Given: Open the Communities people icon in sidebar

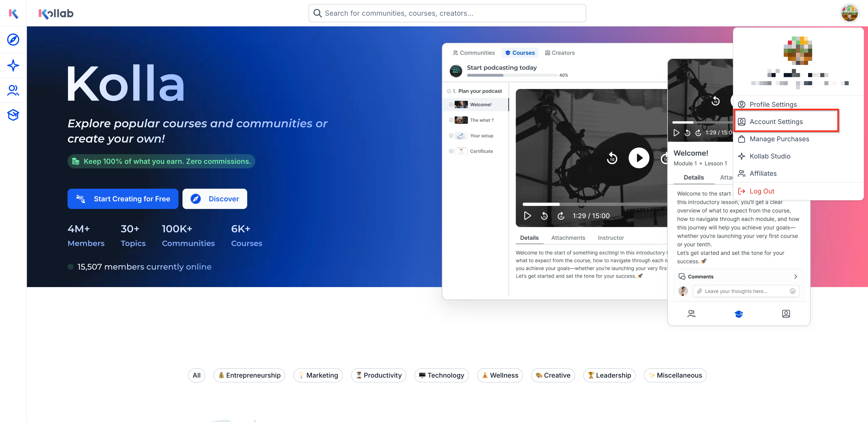Looking at the screenshot, I should (x=13, y=90).
